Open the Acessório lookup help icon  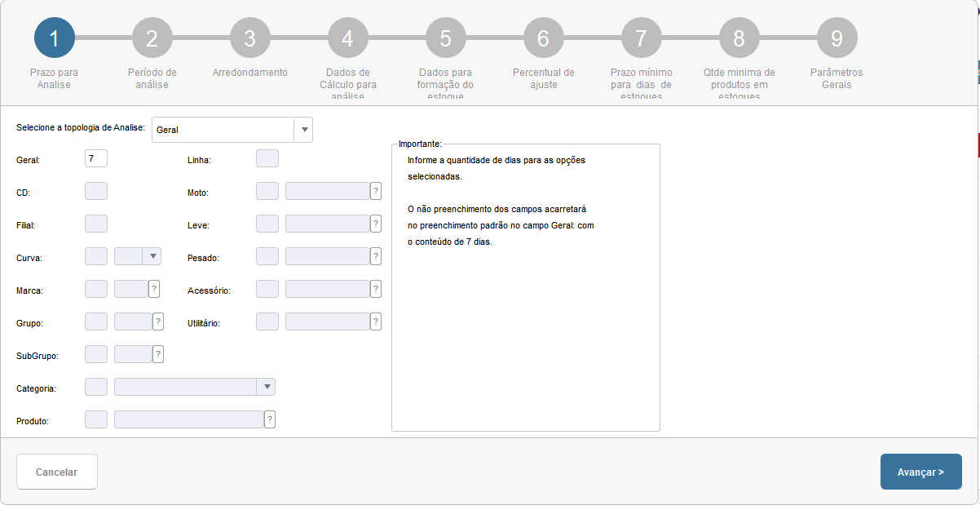pyautogui.click(x=376, y=289)
